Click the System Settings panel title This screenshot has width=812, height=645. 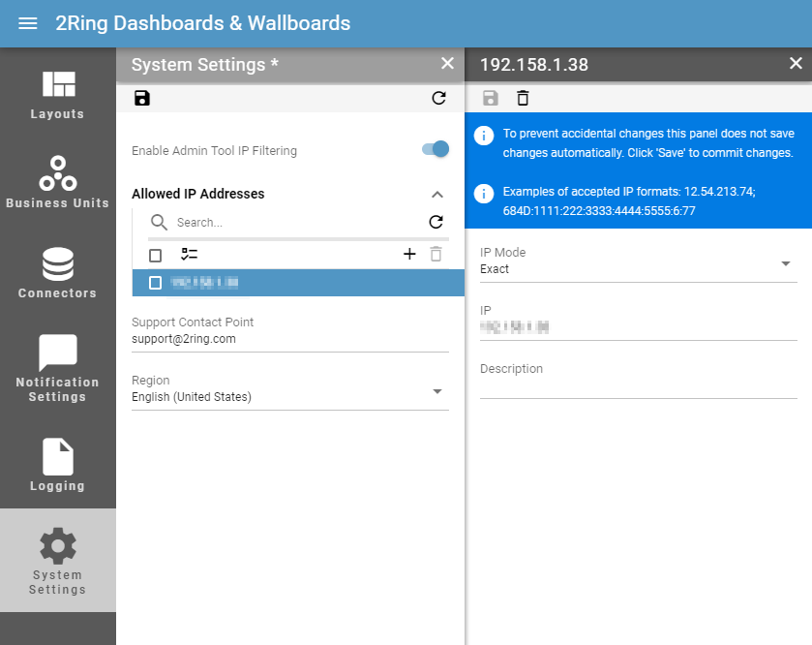coord(205,65)
